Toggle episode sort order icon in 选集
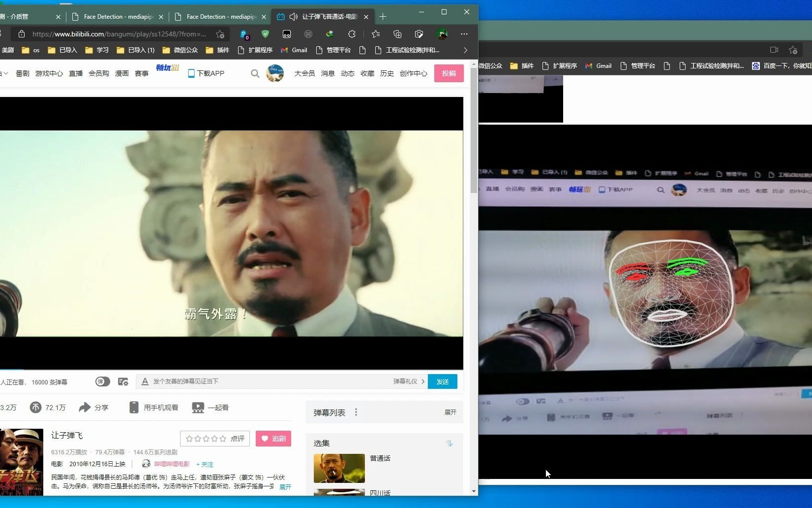Image resolution: width=812 pixels, height=508 pixels. [x=449, y=444]
